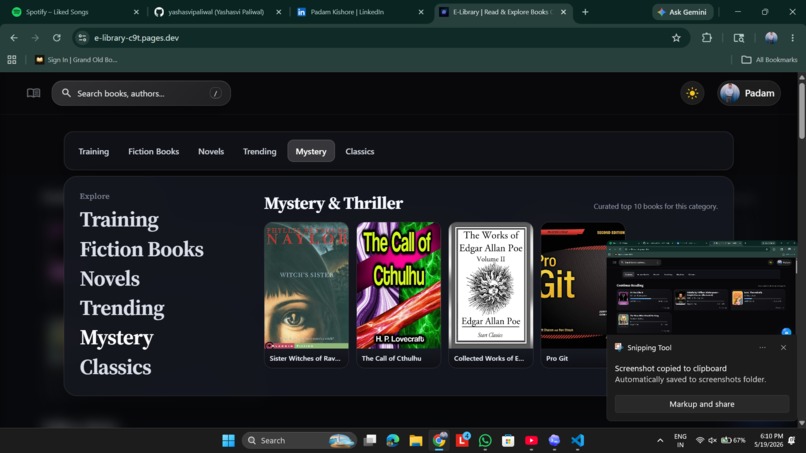Click the slash shortcut badge in search

click(x=215, y=93)
